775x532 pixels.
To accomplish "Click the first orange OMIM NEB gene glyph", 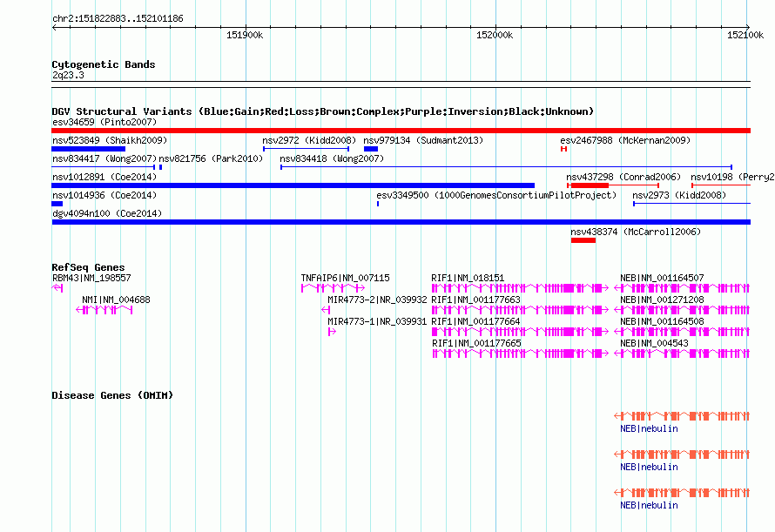I will [x=682, y=416].
